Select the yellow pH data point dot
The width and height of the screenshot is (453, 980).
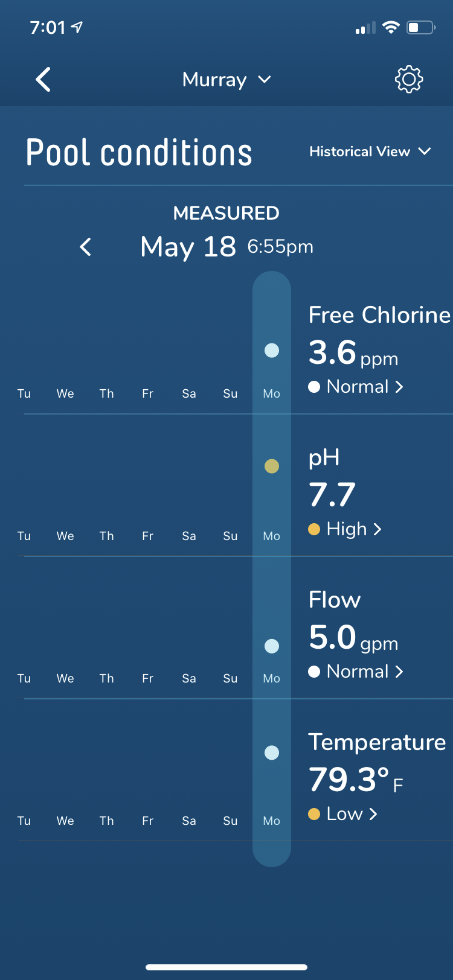click(272, 466)
